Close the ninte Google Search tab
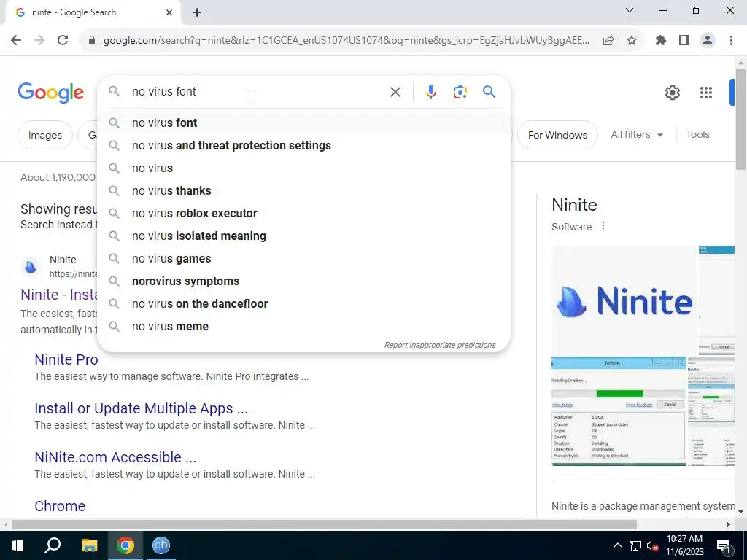747x560 pixels. pyautogui.click(x=169, y=12)
